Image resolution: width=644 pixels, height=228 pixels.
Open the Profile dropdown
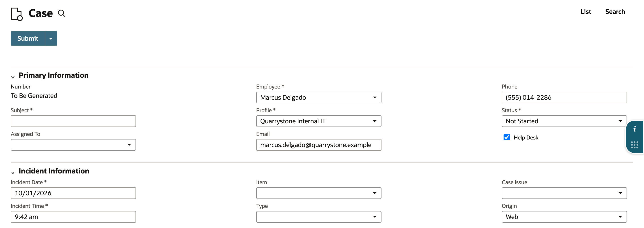click(x=318, y=121)
